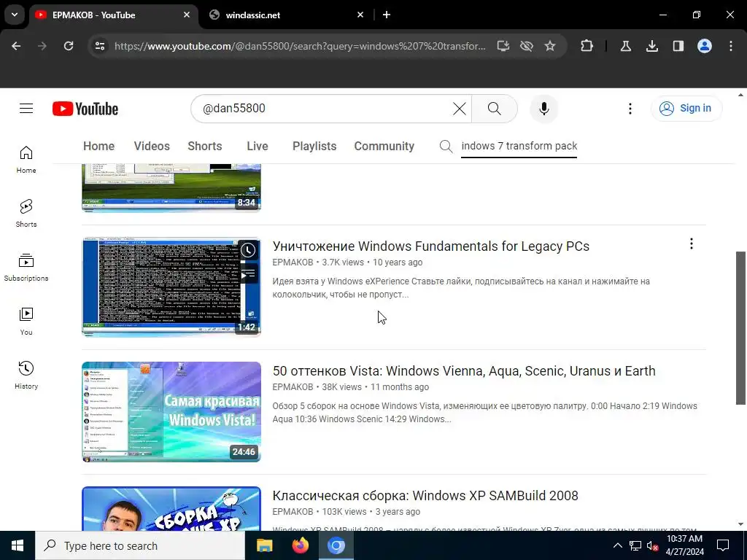
Task: Go back with the browser back arrow
Action: click(16, 46)
